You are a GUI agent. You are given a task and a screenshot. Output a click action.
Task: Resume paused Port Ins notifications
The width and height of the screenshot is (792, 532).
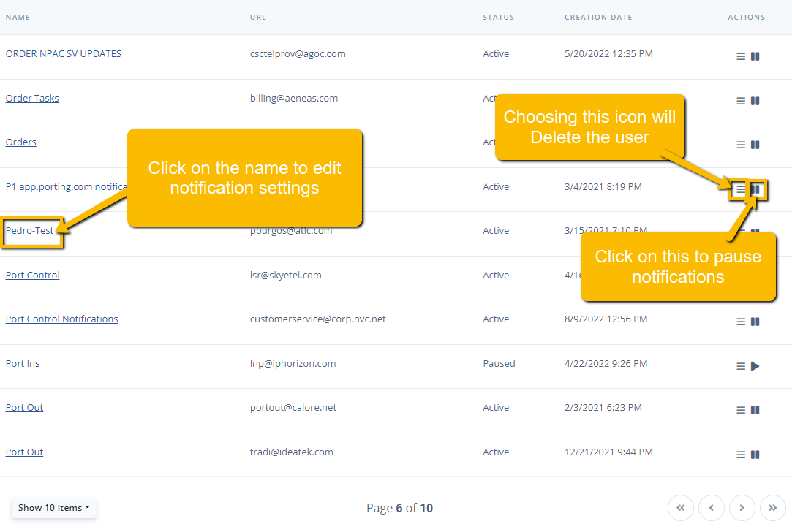click(x=755, y=366)
